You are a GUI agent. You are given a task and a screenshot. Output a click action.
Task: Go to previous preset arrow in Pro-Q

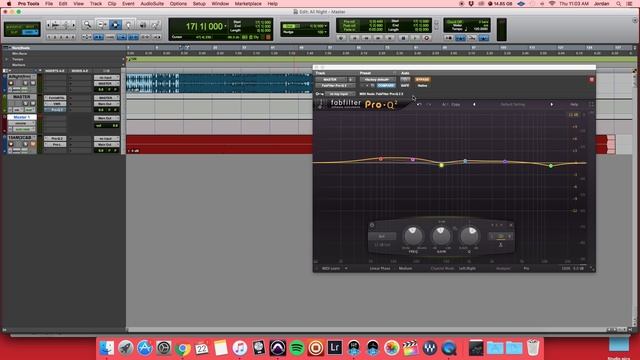pyautogui.click(x=474, y=104)
